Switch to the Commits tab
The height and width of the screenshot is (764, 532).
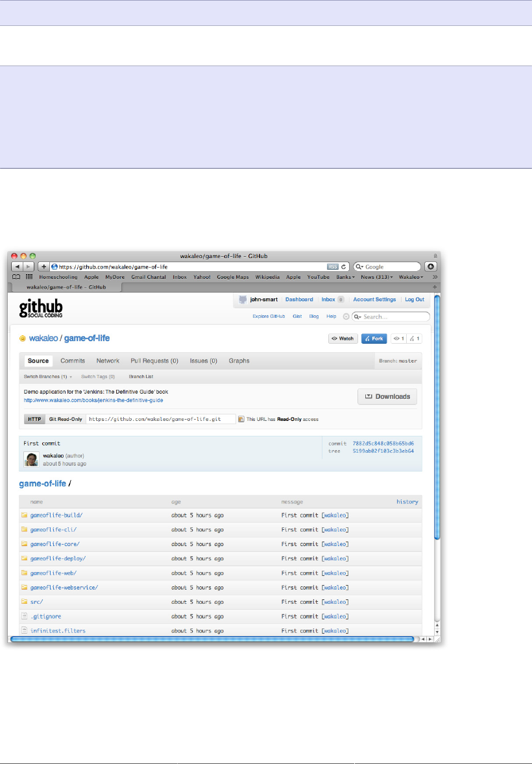pos(73,361)
